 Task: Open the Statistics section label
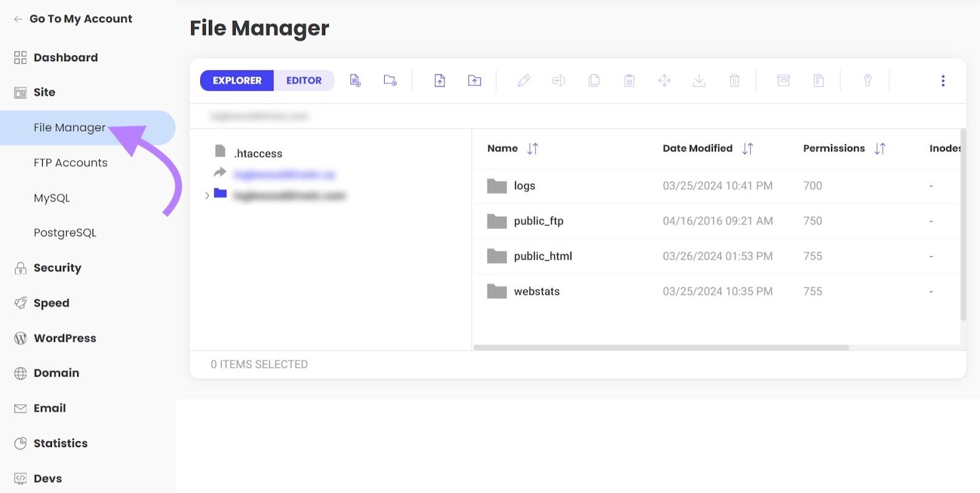(61, 443)
